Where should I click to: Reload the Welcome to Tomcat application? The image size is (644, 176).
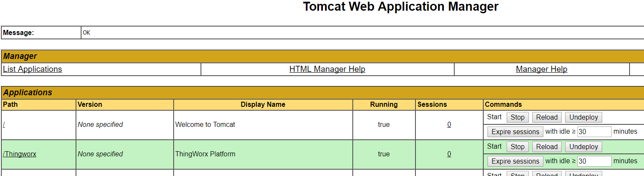[x=547, y=117]
